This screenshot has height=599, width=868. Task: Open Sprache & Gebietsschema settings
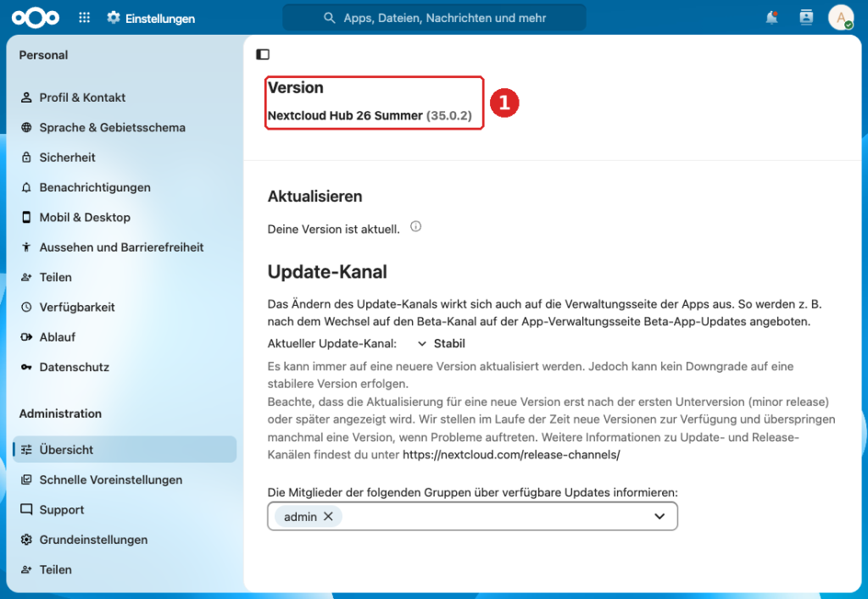tap(125, 127)
